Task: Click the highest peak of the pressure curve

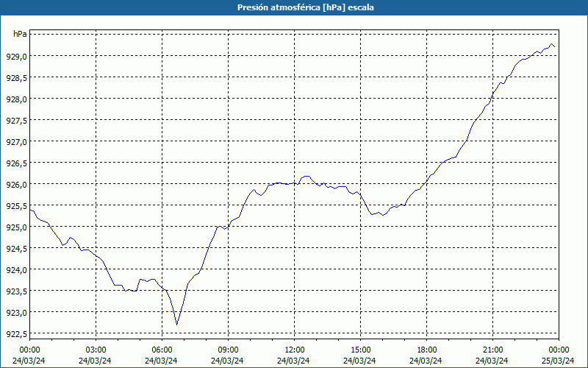Action: pyautogui.click(x=552, y=44)
